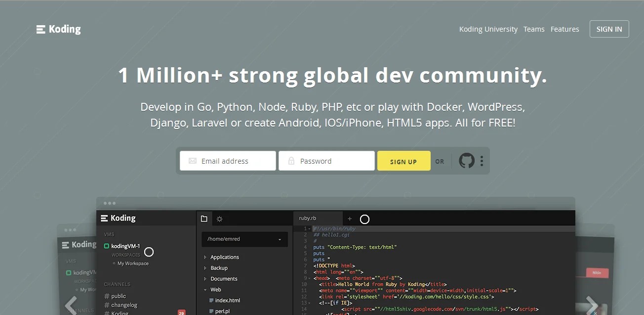Expand the Applications folder

coord(206,257)
